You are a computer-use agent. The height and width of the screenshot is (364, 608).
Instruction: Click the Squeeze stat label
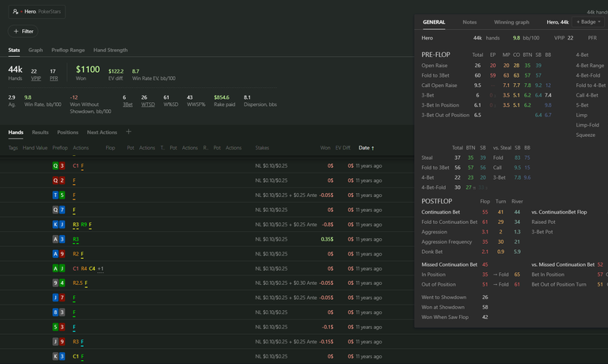(586, 135)
